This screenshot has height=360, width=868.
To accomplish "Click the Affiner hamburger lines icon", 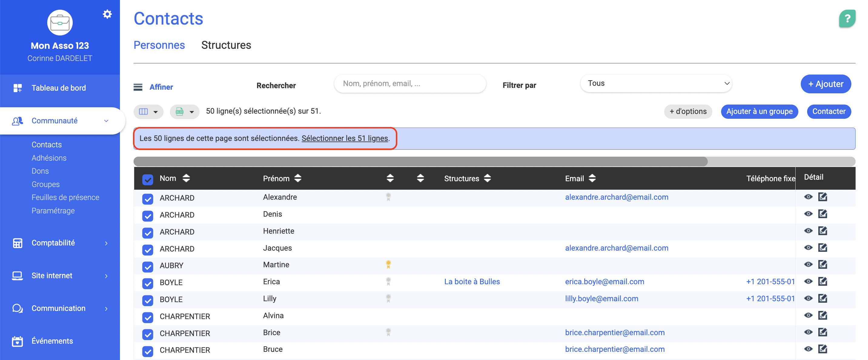I will point(138,87).
